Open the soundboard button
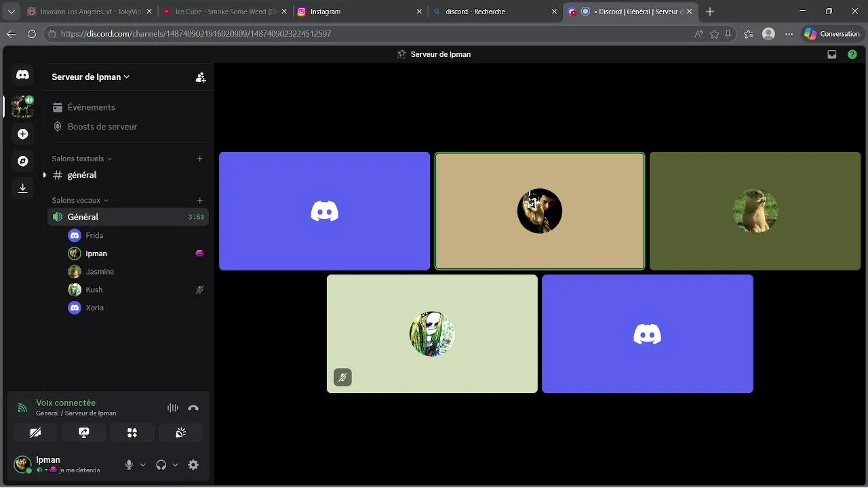Viewport: 868px width, 488px height. point(180,432)
